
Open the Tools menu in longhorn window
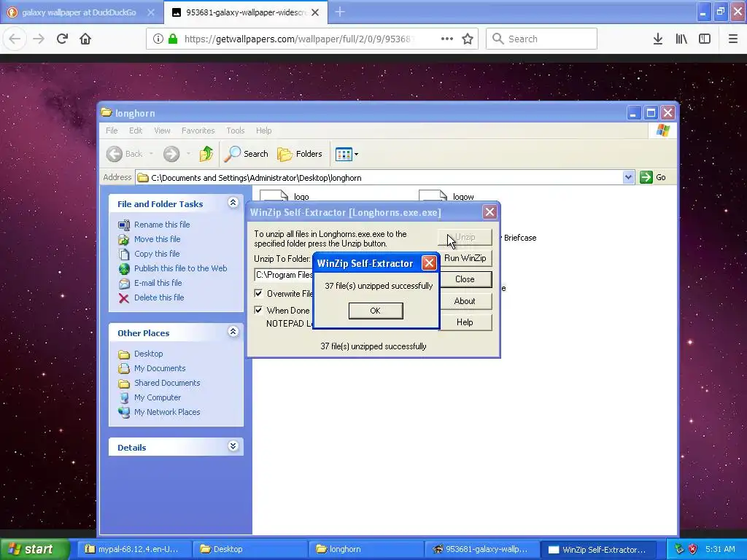(236, 131)
